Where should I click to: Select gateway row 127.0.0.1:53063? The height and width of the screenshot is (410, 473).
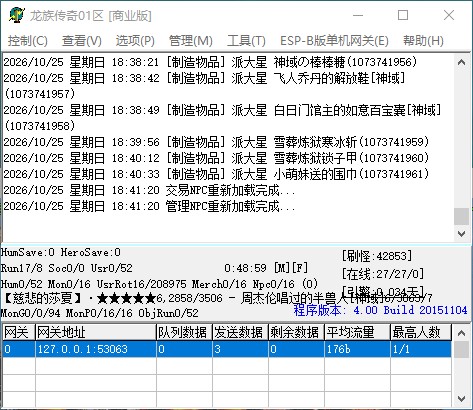[227, 349]
